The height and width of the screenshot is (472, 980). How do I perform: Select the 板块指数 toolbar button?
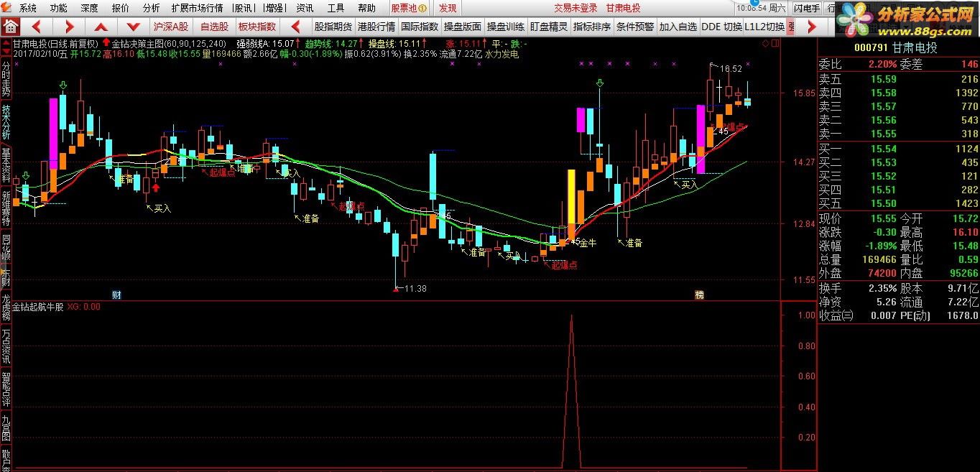pyautogui.click(x=257, y=27)
